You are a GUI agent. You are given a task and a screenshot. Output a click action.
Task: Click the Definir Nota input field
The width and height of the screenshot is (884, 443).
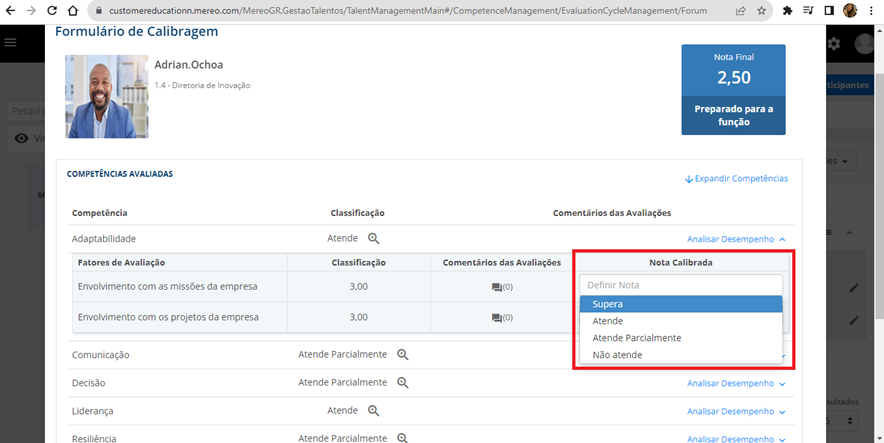click(680, 285)
